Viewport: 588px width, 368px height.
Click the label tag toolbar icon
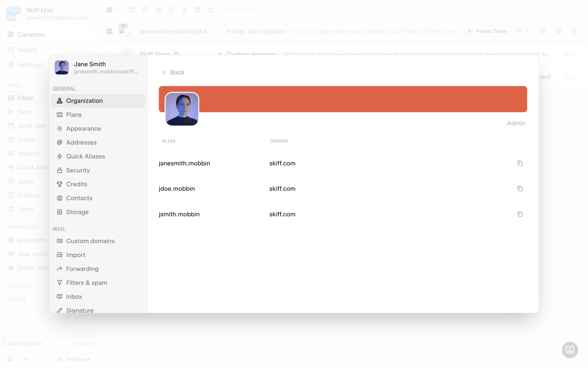point(145,10)
